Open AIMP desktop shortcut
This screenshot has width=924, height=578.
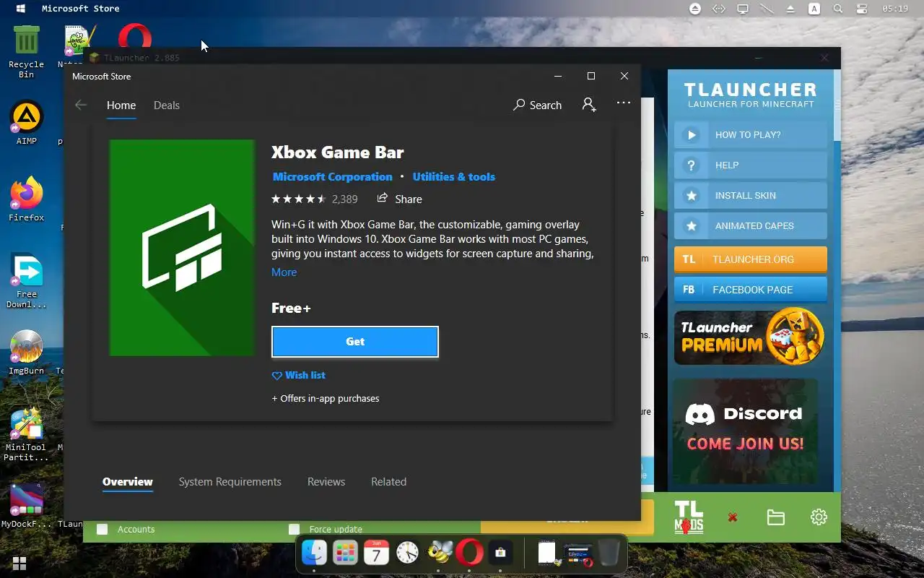click(x=27, y=123)
